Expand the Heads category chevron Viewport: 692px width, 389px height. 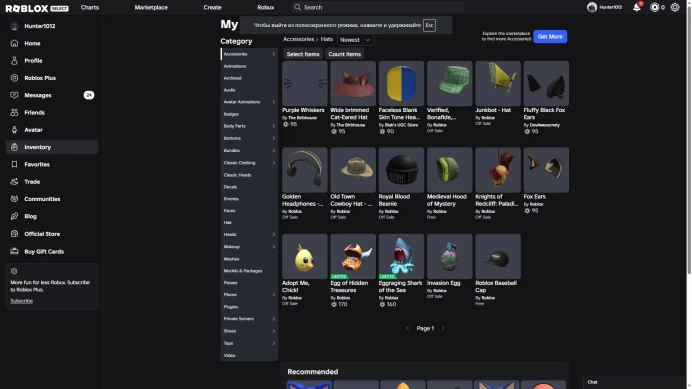point(274,234)
